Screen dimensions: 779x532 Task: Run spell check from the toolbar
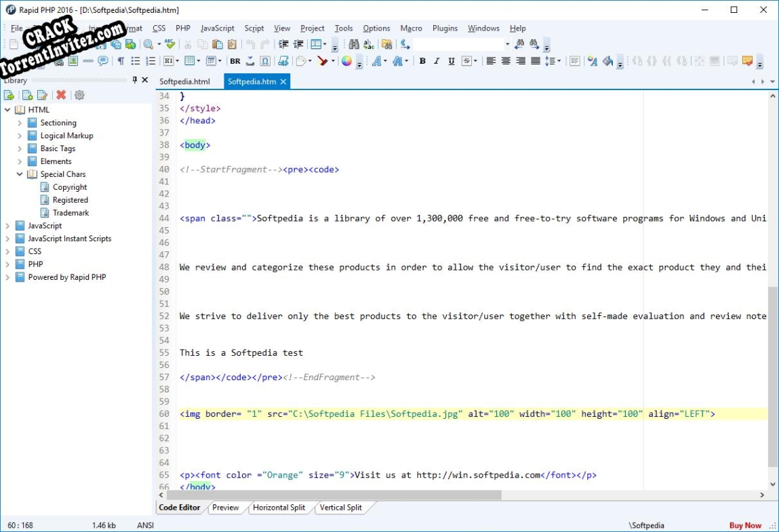[169, 44]
